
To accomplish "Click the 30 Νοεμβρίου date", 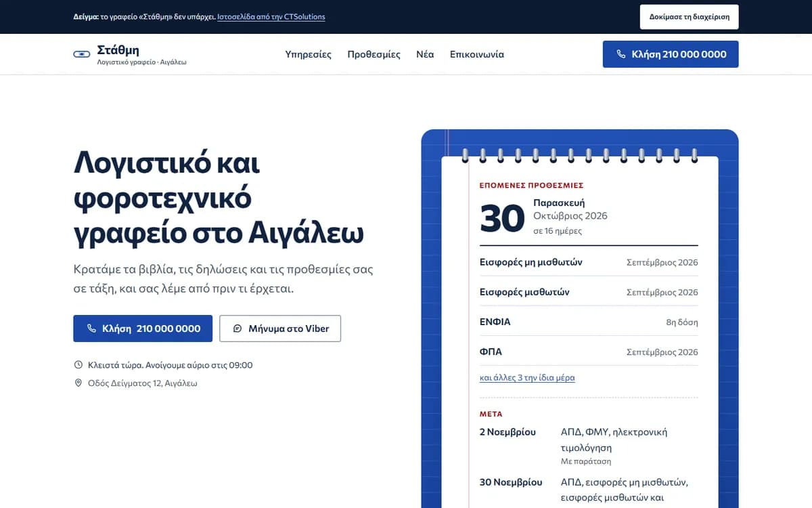I will tap(511, 482).
